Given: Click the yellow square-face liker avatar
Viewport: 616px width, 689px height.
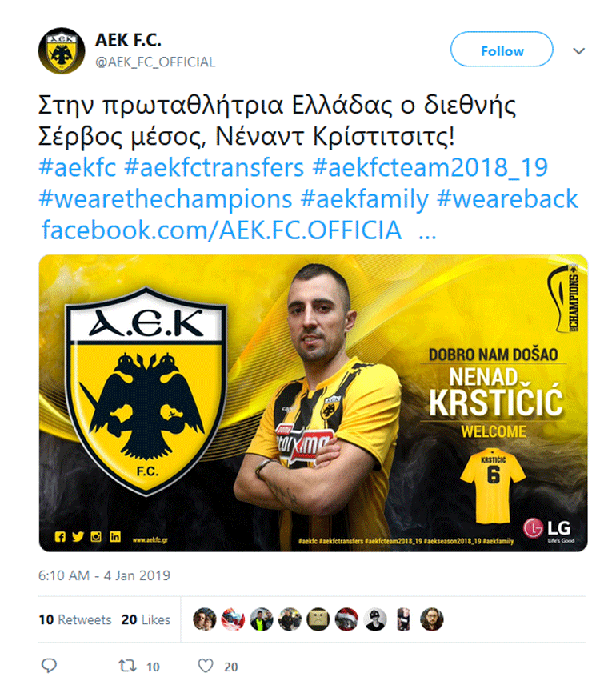Looking at the screenshot, I should point(318,619).
